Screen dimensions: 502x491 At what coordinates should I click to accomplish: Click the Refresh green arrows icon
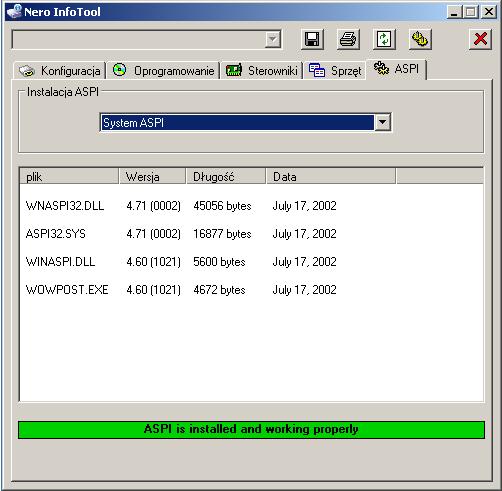coord(384,39)
